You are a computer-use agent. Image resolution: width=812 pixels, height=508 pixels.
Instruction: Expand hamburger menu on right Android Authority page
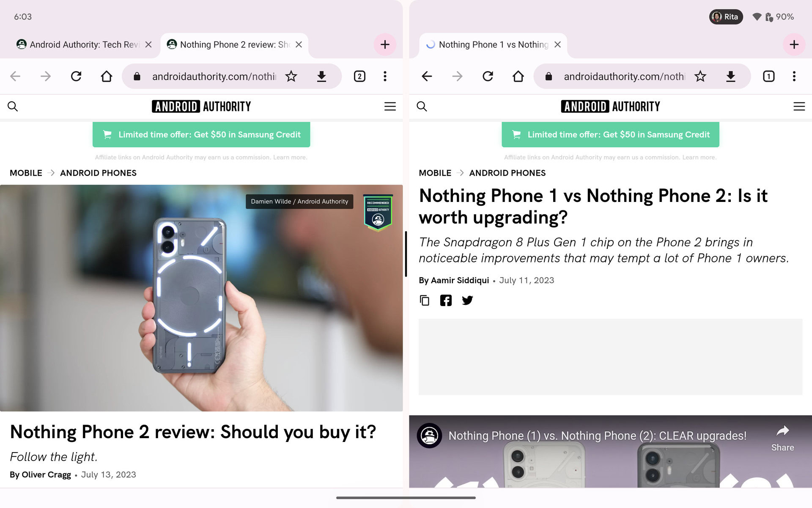(799, 106)
